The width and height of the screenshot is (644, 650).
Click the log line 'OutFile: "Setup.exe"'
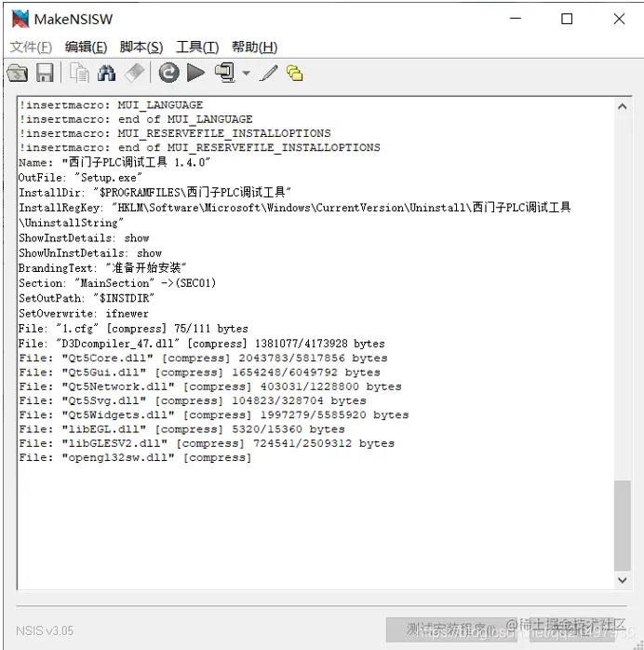pyautogui.click(x=80, y=178)
